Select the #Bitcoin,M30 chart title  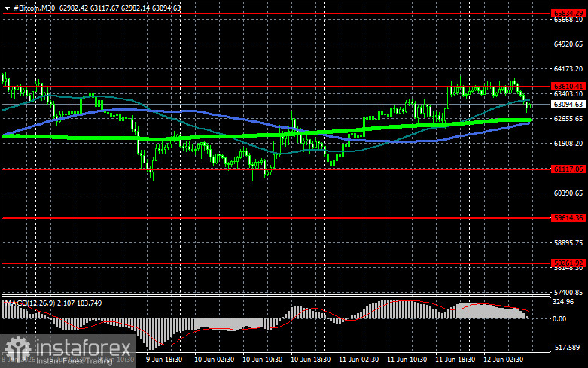[34, 8]
